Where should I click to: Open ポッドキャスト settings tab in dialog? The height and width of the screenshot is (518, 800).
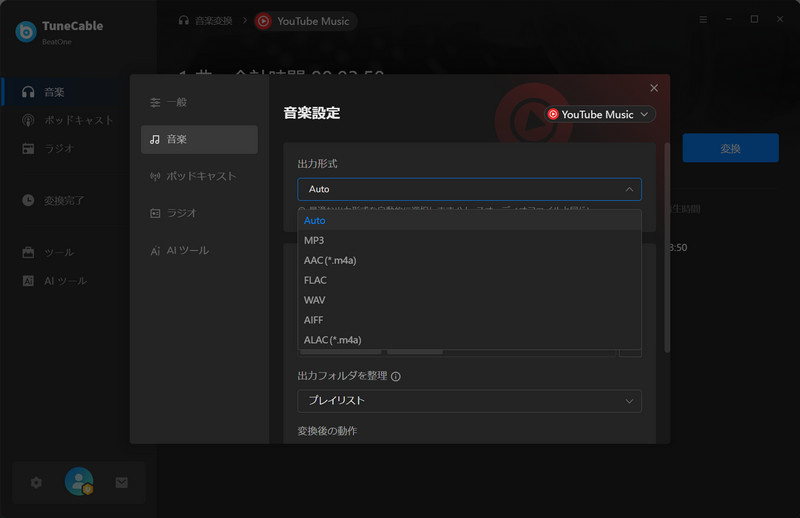(x=199, y=176)
